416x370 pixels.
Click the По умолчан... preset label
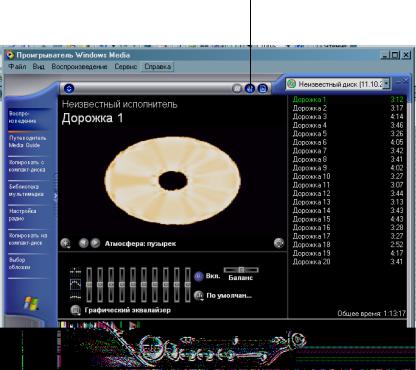pos(229,296)
